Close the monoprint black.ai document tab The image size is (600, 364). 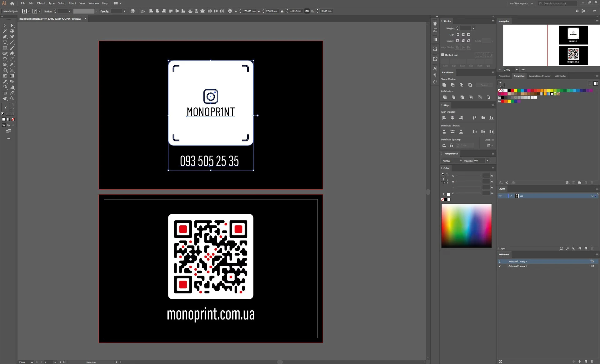pos(86,19)
